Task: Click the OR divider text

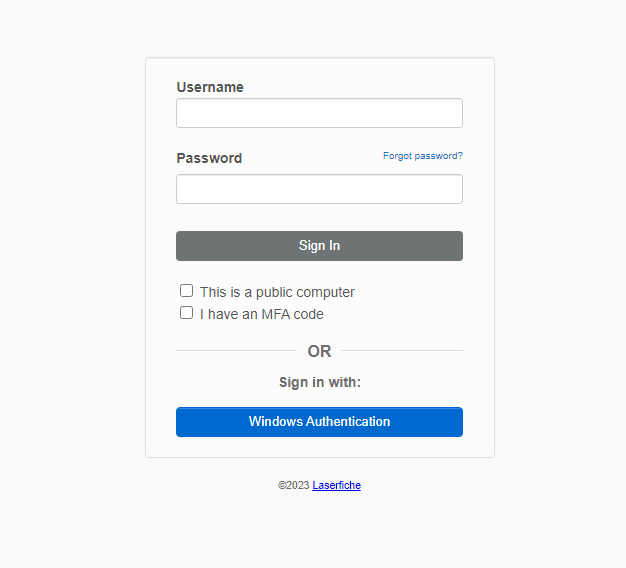Action: 319,351
